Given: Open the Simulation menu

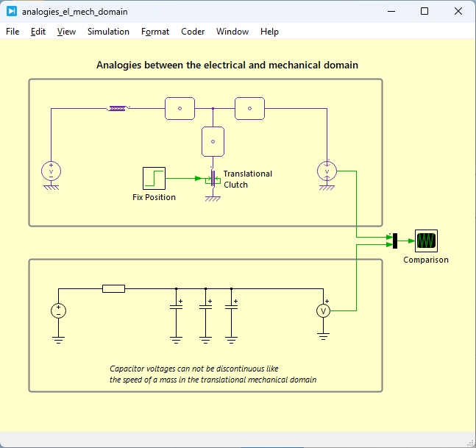Looking at the screenshot, I should (108, 32).
